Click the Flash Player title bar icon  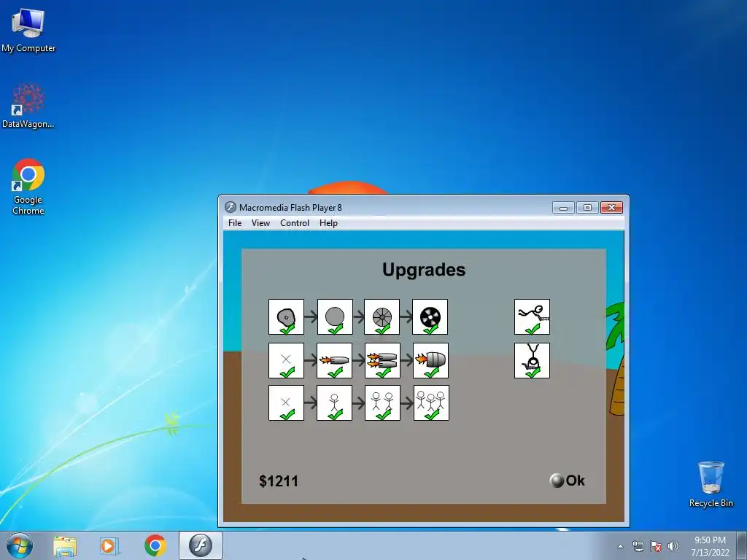pos(231,207)
